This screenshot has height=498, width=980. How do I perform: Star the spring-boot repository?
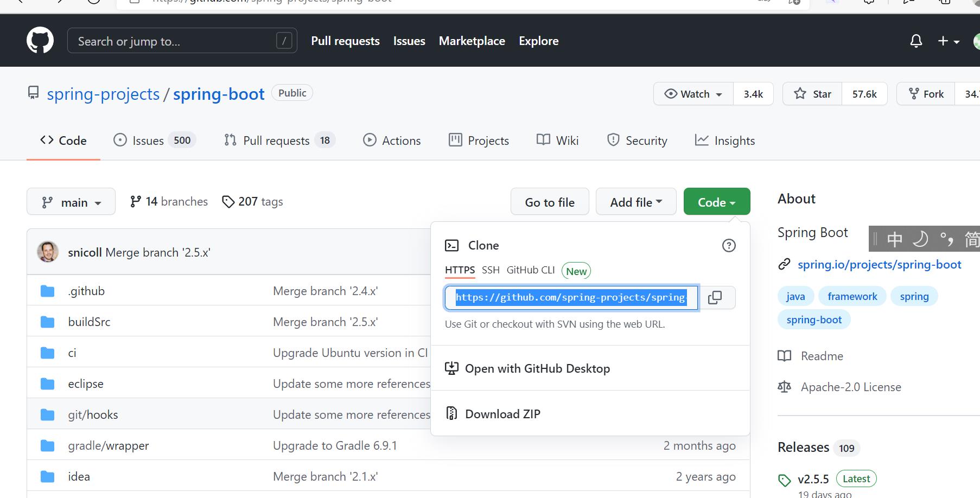[x=812, y=94]
